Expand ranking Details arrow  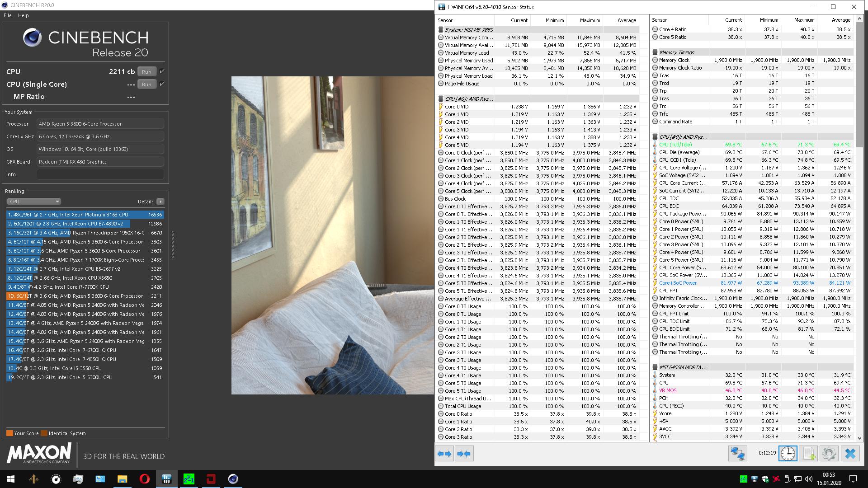pos(160,202)
